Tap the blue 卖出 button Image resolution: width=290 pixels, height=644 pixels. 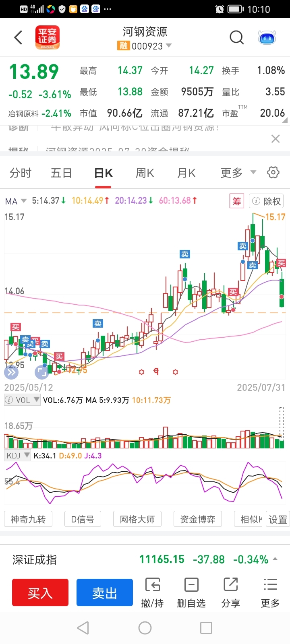click(x=105, y=592)
